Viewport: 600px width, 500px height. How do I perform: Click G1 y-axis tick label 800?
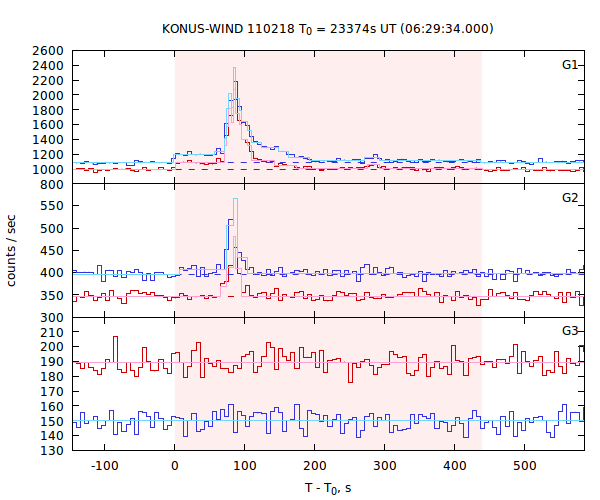52,185
